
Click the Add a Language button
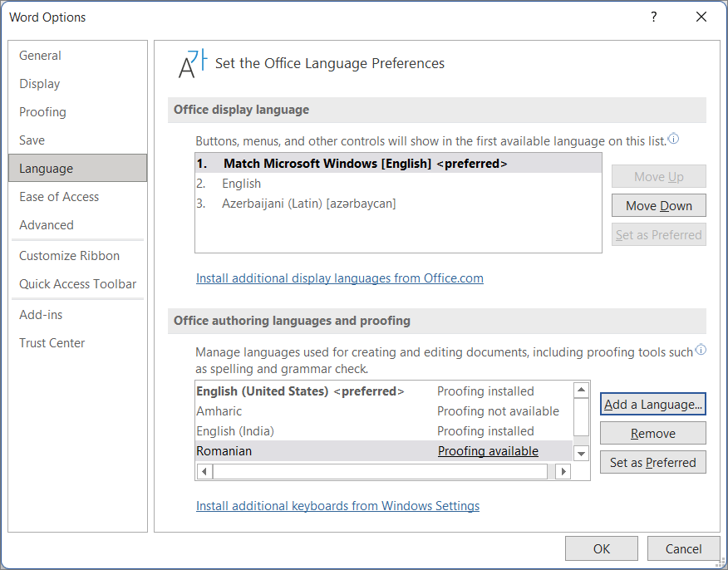click(x=653, y=405)
